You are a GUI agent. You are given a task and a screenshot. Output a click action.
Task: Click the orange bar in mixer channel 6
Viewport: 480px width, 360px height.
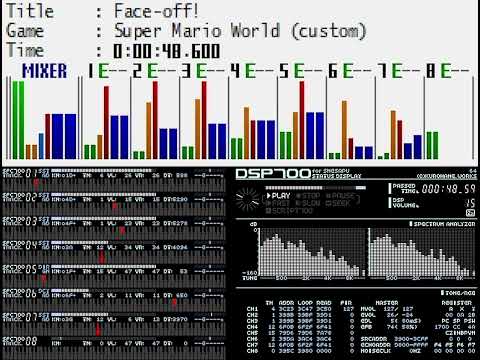(x=344, y=130)
